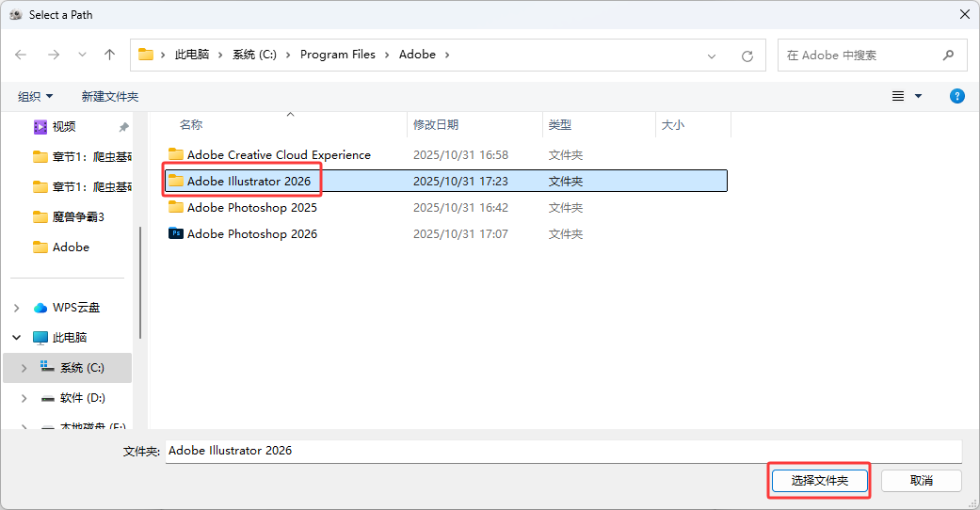Change view with the view layout icon
The width and height of the screenshot is (980, 510).
click(x=898, y=96)
